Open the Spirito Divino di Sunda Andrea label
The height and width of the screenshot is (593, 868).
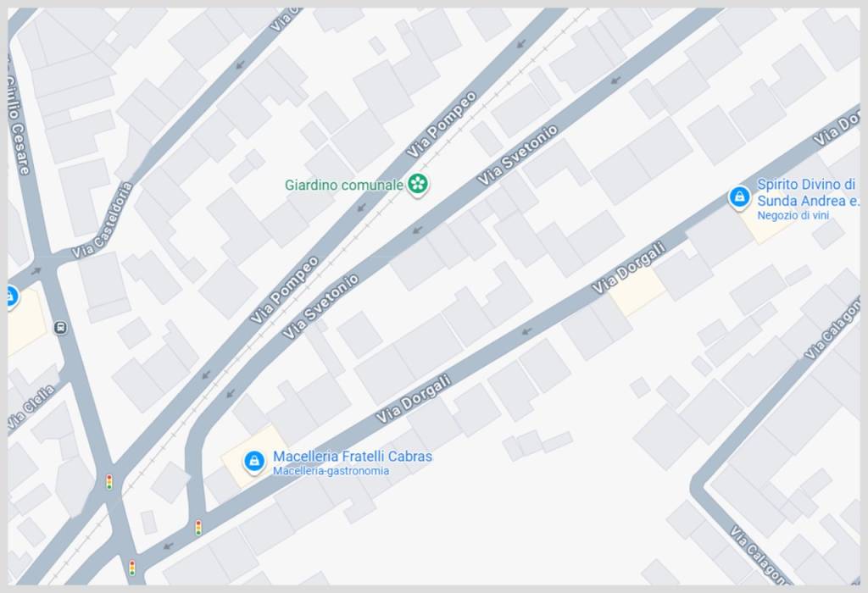tap(808, 192)
